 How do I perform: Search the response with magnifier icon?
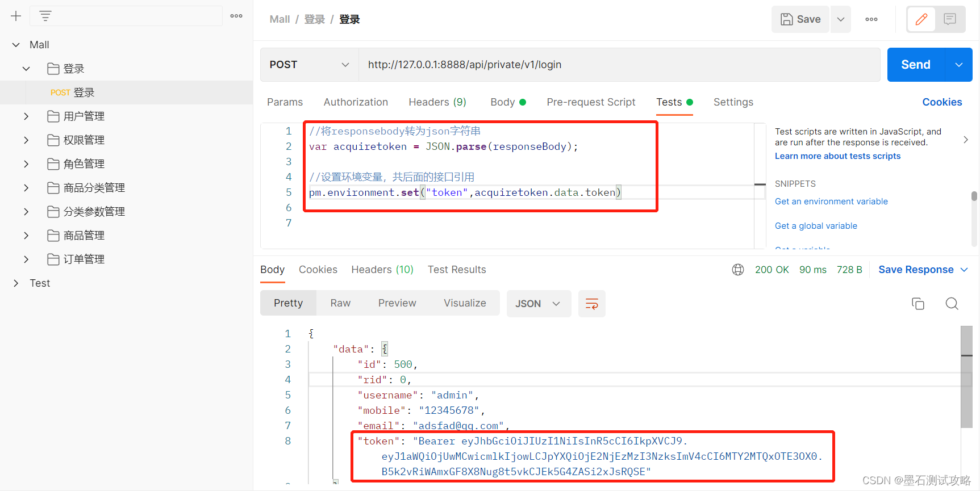(x=952, y=304)
